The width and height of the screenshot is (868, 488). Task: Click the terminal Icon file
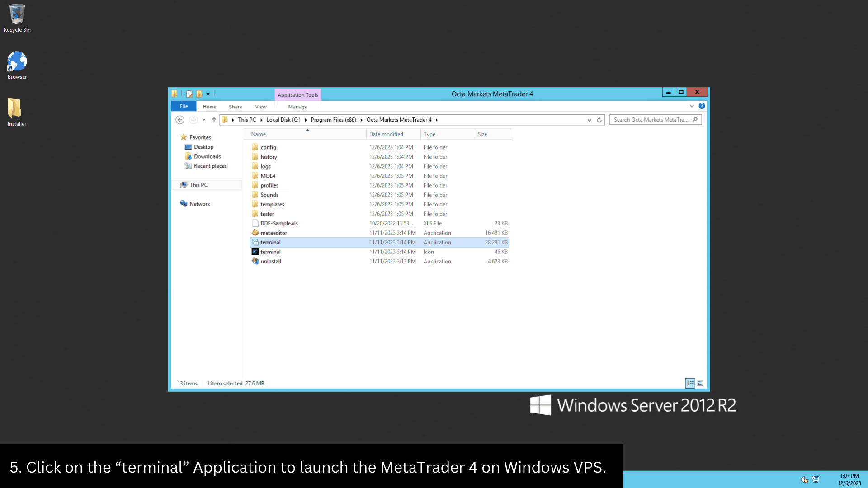click(270, 252)
